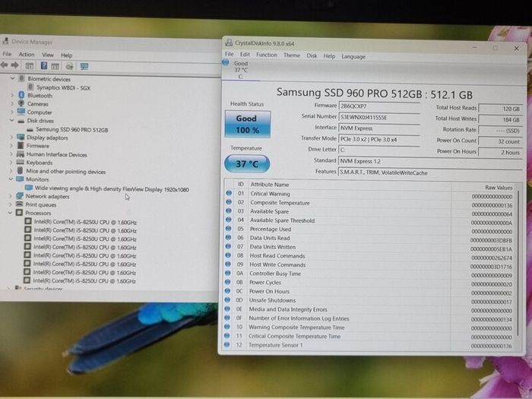The height and width of the screenshot is (399, 532).
Task: Select the Firmware item in device tree
Action: (x=38, y=146)
